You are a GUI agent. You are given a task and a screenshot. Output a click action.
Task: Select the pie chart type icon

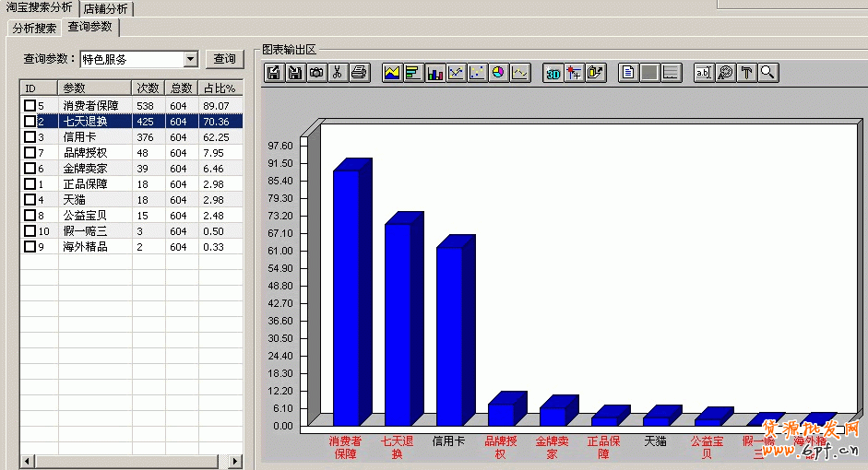tap(498, 73)
